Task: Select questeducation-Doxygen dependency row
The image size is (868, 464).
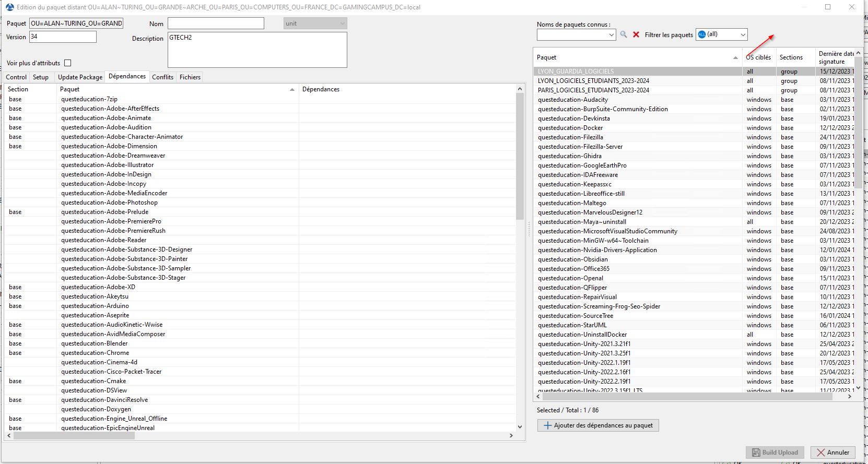Action: tap(260, 409)
